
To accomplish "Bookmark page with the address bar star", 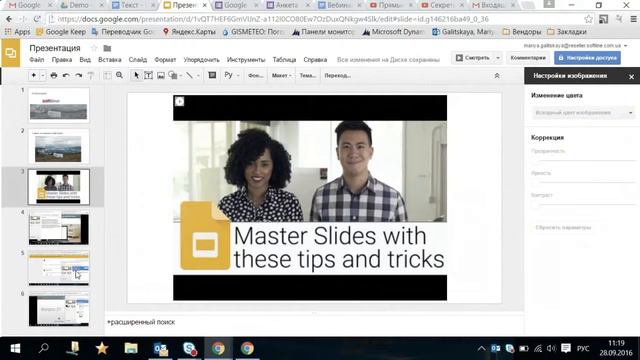I will 588,19.
